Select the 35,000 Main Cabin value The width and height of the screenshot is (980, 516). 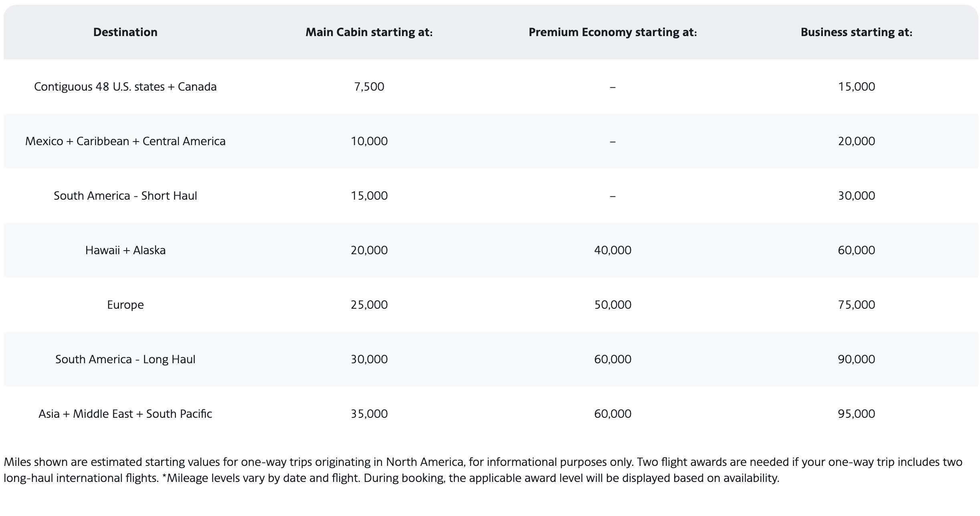pyautogui.click(x=369, y=414)
